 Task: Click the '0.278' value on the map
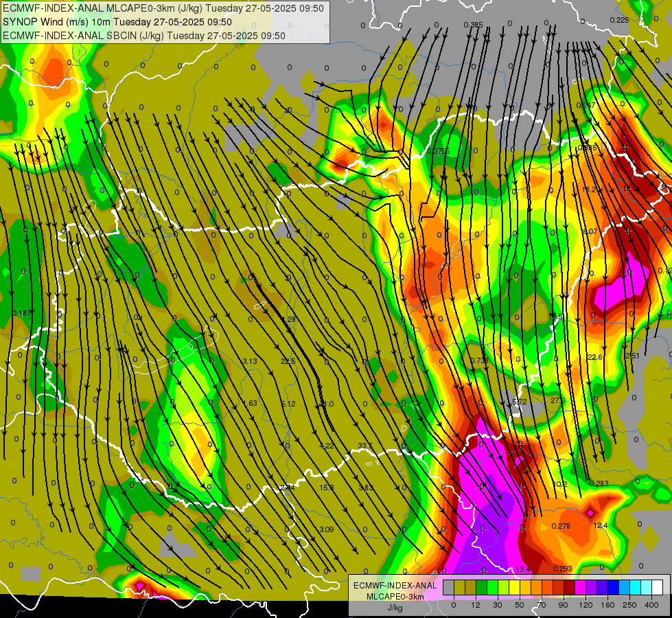(x=561, y=526)
